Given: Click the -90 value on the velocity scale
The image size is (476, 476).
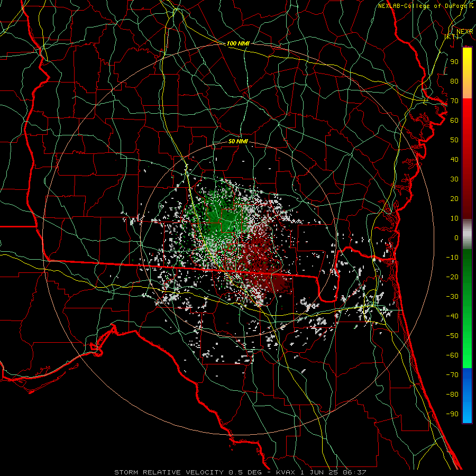Looking at the screenshot, I should pos(452,414).
